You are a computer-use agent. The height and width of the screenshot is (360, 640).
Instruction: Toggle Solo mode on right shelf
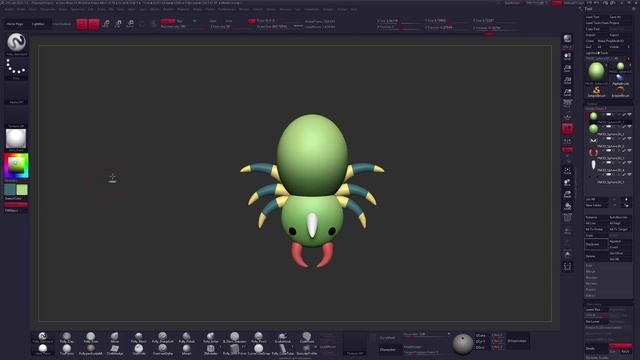point(567,255)
